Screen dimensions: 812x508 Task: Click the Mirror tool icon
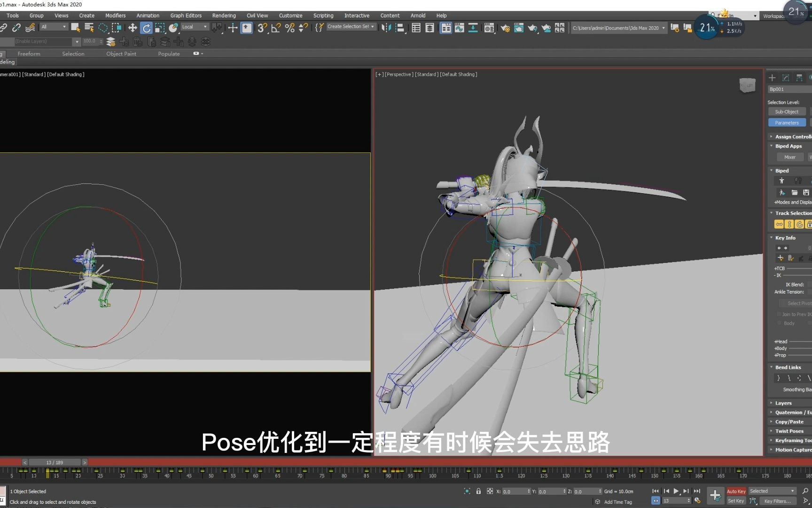[x=386, y=28]
